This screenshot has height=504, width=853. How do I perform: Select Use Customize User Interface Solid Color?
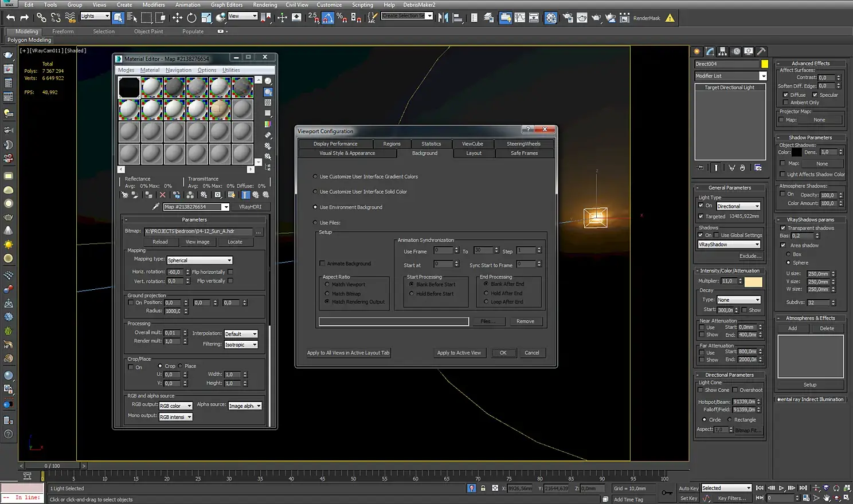[x=315, y=192]
